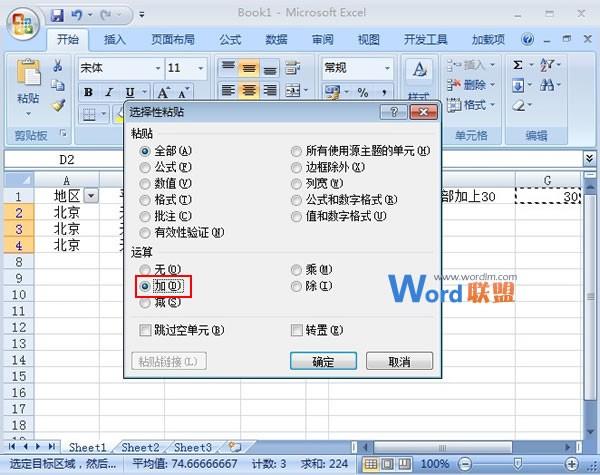The height and width of the screenshot is (475, 600).
Task: Select the 加(D) add operation radio button
Action: point(147,286)
